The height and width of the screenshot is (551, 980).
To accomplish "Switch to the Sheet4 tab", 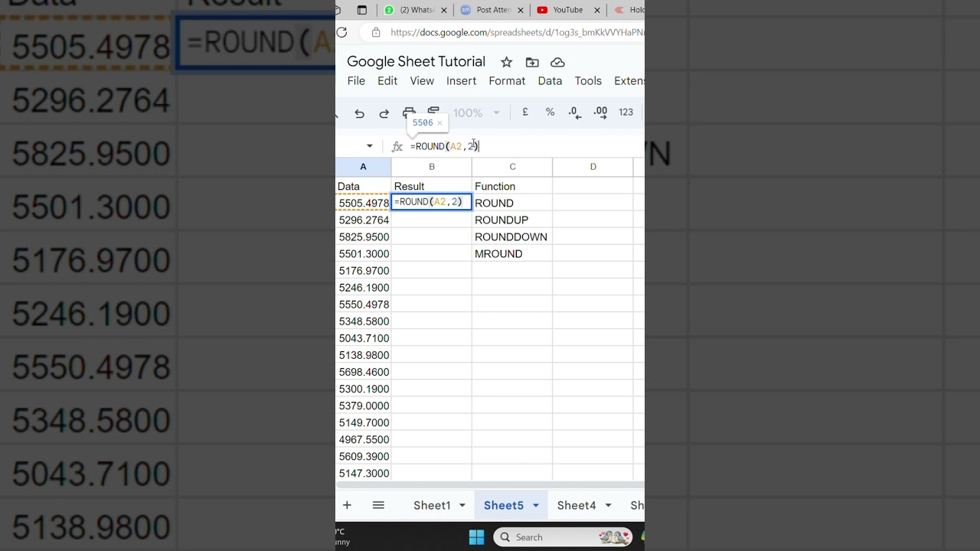I will 577,505.
